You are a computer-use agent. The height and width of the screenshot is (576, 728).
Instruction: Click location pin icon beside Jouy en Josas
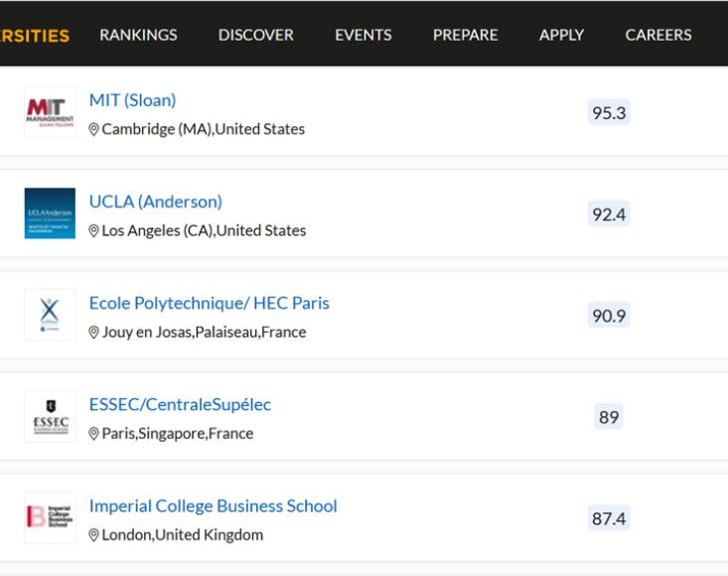point(93,333)
